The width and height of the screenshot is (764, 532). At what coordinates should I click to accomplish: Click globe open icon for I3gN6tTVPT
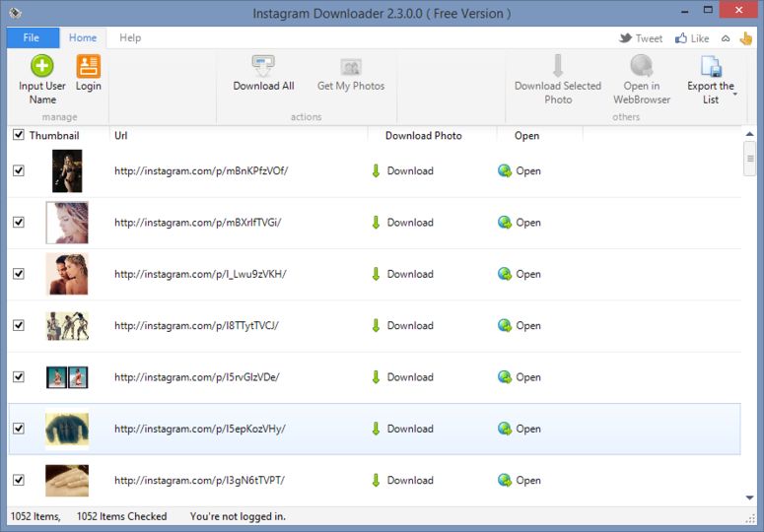click(x=505, y=481)
